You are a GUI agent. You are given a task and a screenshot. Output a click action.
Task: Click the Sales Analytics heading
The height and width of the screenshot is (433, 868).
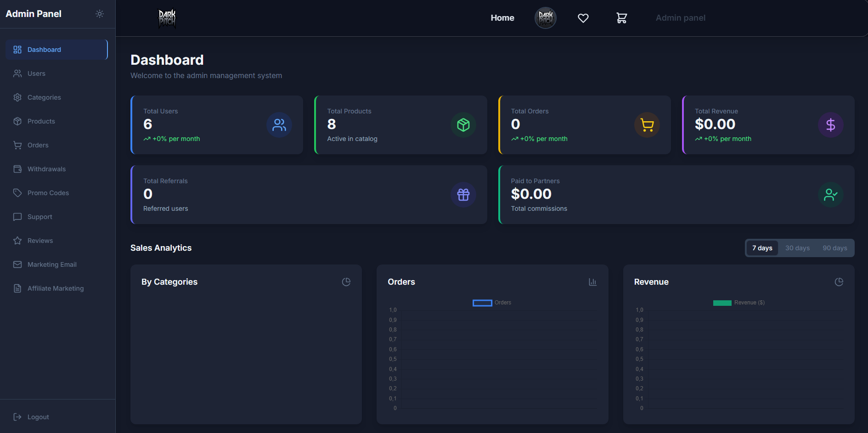click(x=161, y=248)
